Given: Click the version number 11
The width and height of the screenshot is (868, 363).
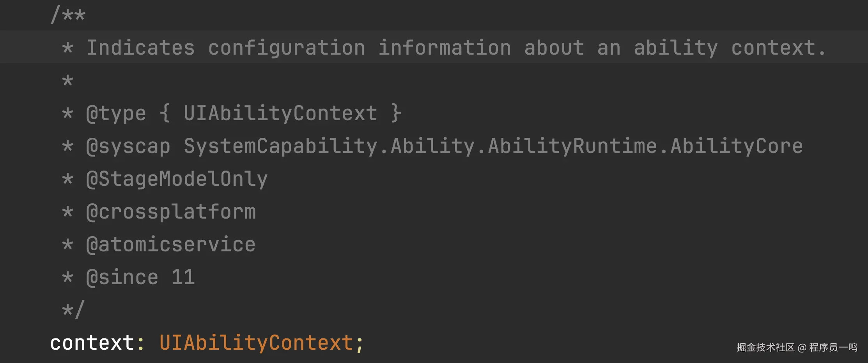Looking at the screenshot, I should click(183, 278).
